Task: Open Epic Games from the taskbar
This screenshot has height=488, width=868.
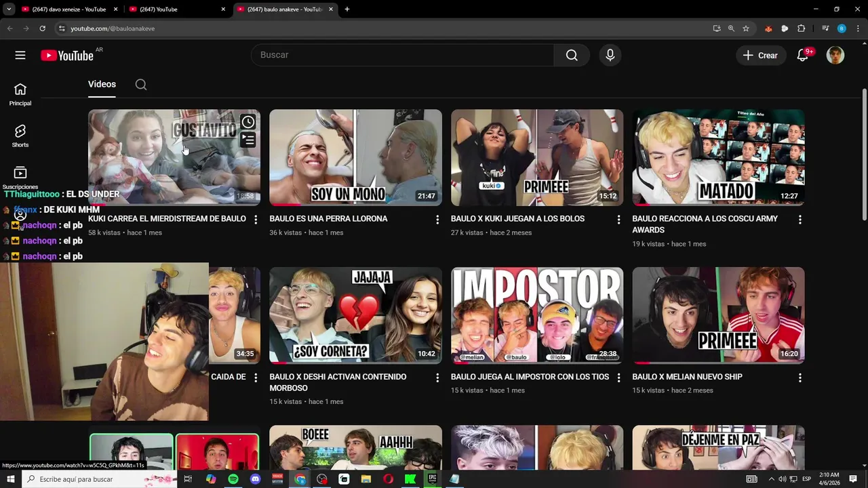Action: (x=432, y=479)
